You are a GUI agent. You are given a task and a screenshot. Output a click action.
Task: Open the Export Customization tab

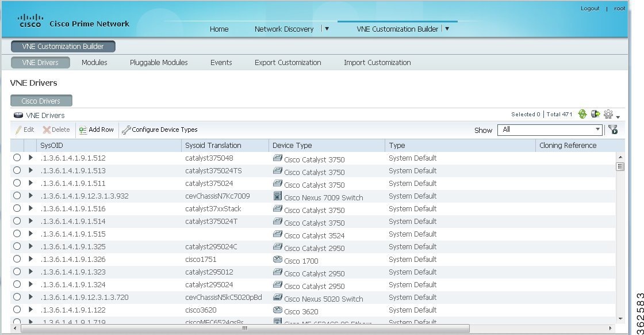pos(288,63)
